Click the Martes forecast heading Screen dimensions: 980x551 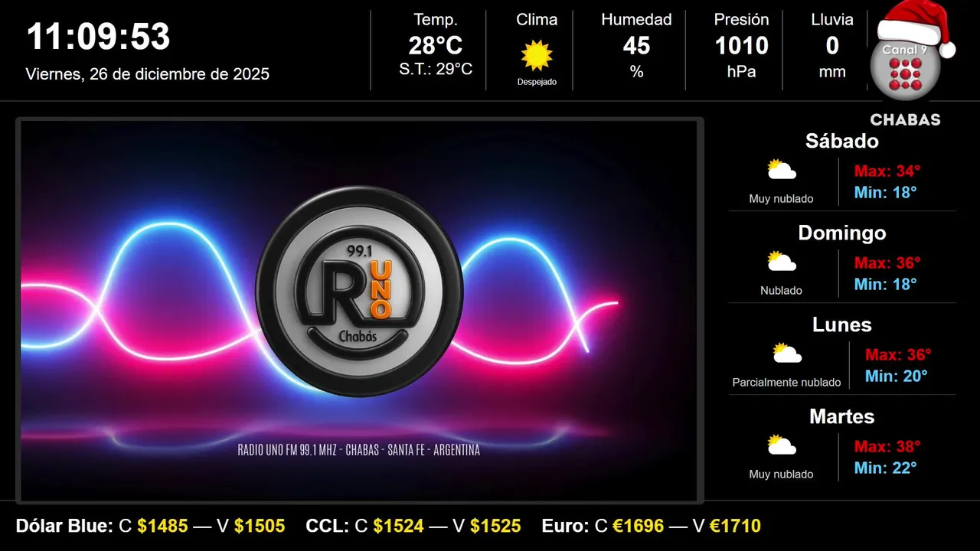(x=842, y=416)
